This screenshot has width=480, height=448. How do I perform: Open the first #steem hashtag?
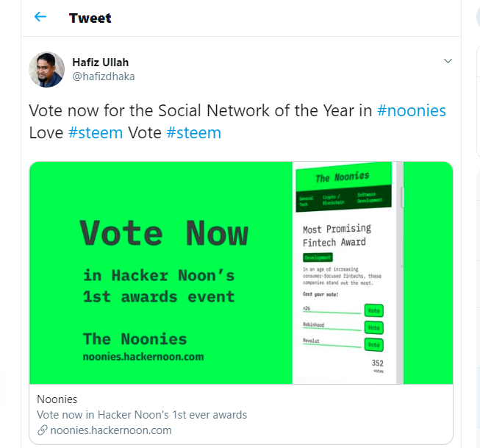coord(96,132)
